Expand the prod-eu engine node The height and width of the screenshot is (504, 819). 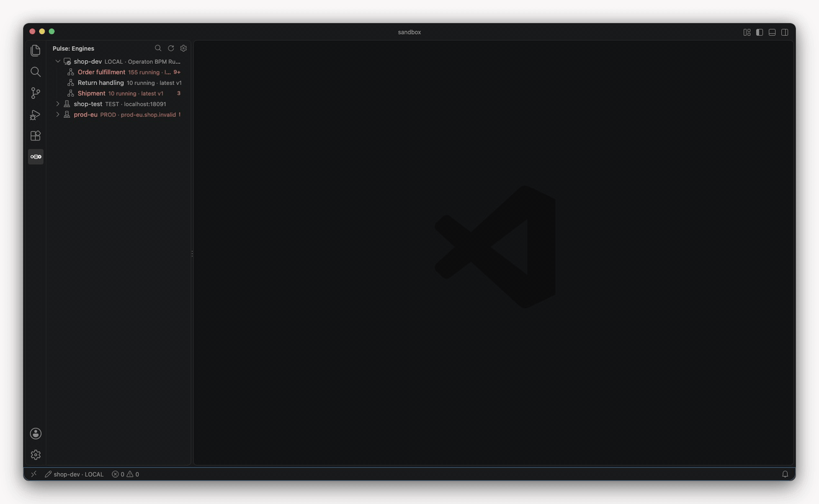(x=58, y=115)
